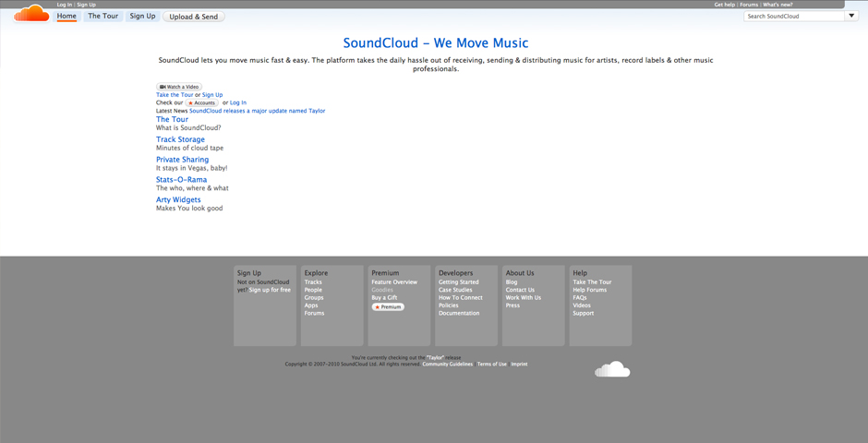The height and width of the screenshot is (443, 868).
Task: Focus the Search SoundCloud field
Action: tap(794, 16)
